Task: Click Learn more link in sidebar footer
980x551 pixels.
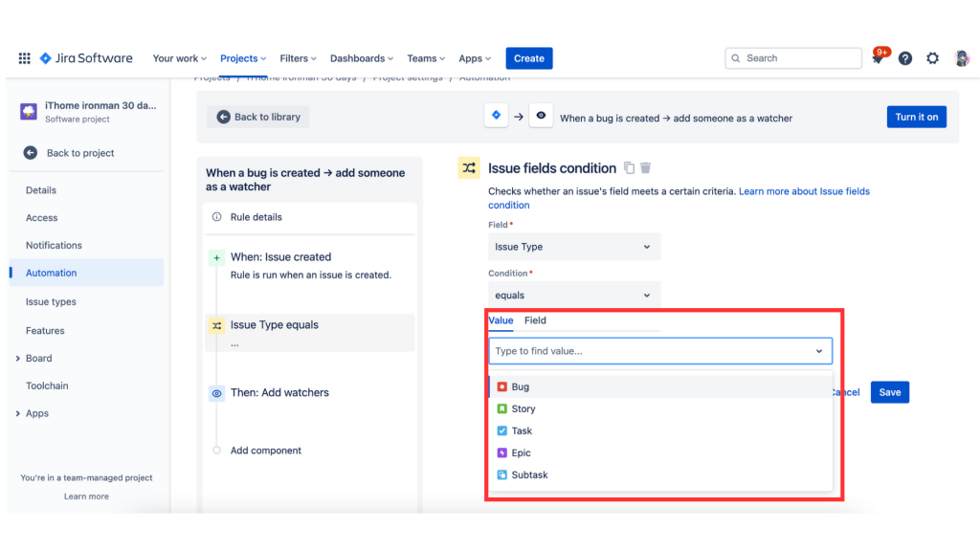Action: coord(86,496)
